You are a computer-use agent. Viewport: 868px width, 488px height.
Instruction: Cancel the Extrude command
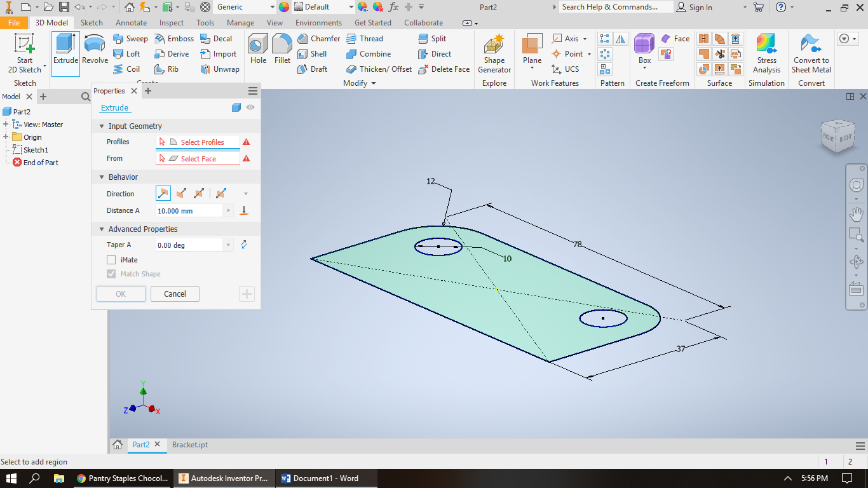pyautogui.click(x=175, y=294)
